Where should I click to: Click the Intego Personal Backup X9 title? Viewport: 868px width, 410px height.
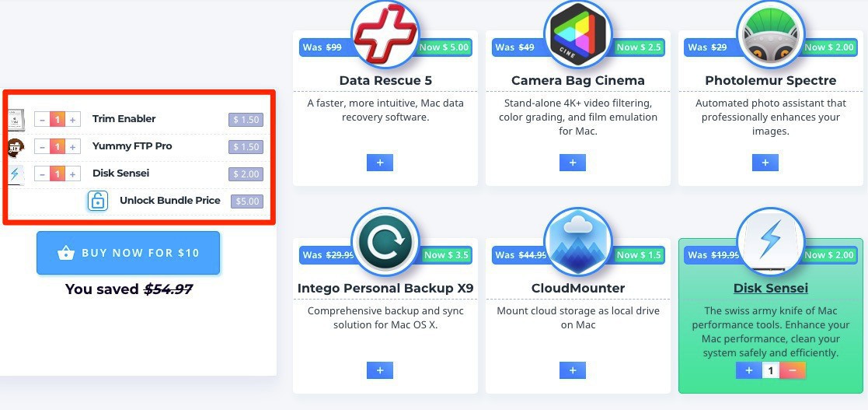[385, 288]
